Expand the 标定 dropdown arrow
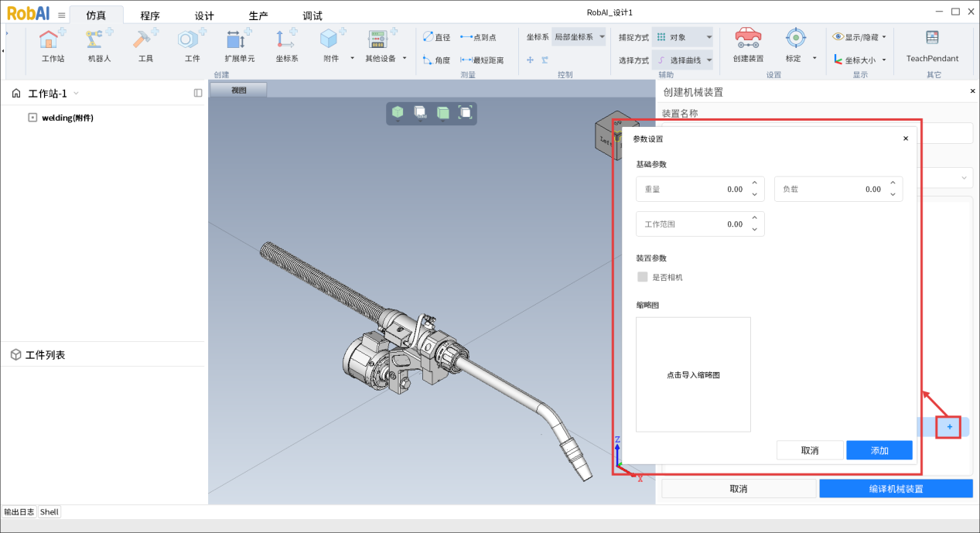This screenshot has width=980, height=533. click(814, 58)
